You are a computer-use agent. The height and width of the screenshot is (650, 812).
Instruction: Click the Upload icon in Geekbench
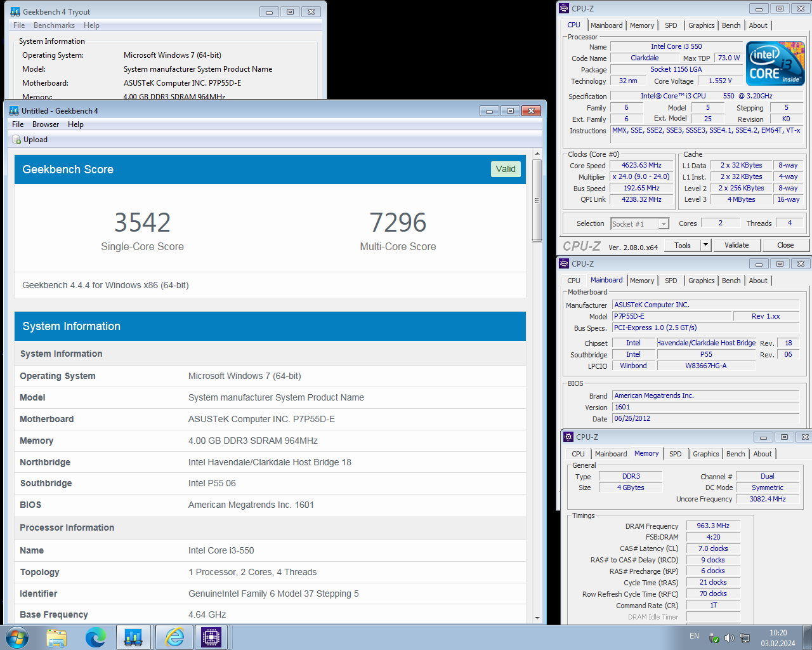[x=16, y=140]
